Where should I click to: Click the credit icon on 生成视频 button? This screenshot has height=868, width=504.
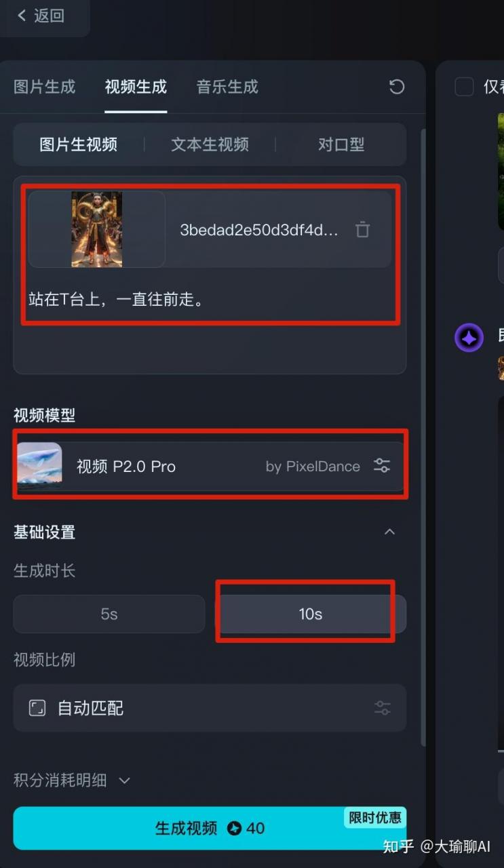click(234, 828)
